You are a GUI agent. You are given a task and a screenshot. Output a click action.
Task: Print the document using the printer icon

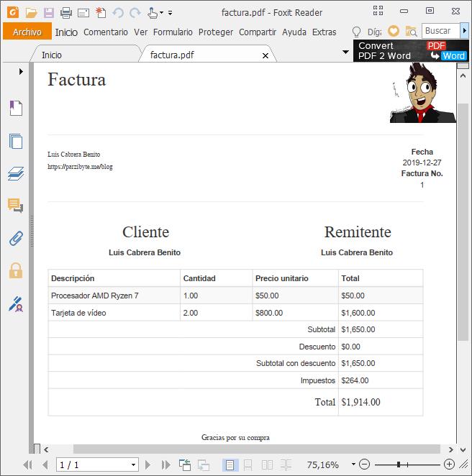pos(66,13)
